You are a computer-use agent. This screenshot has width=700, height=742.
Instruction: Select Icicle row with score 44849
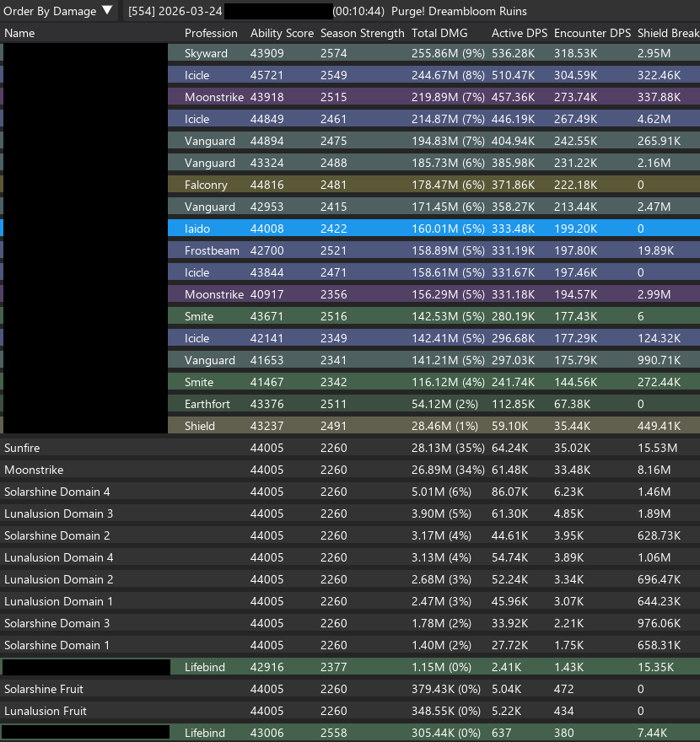pos(350,119)
